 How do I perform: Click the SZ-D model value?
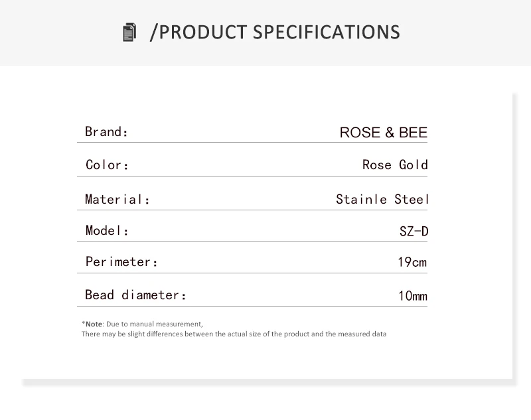414,231
